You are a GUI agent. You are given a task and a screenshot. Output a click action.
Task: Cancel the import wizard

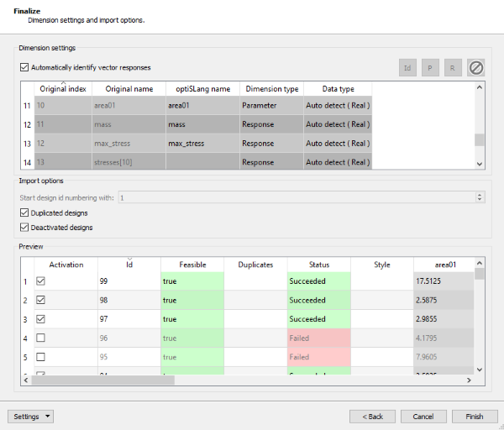pyautogui.click(x=423, y=417)
